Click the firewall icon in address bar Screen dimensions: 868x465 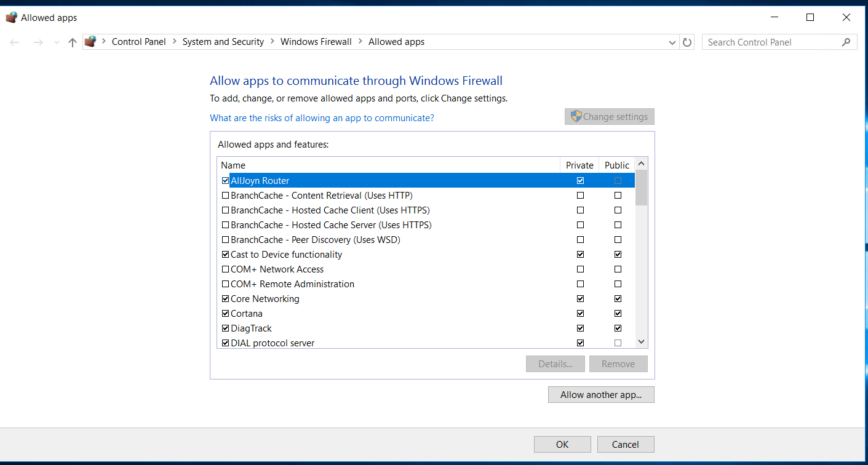click(90, 42)
